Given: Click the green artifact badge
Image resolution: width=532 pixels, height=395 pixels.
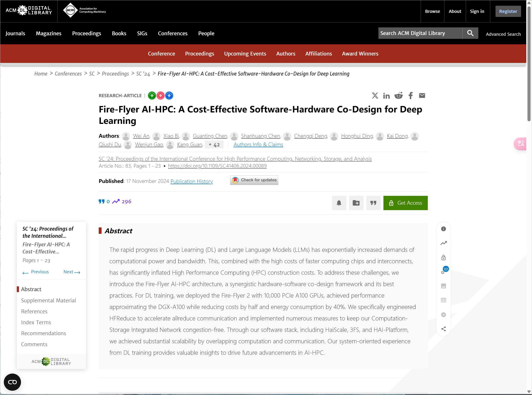Looking at the screenshot, I should click(152, 96).
